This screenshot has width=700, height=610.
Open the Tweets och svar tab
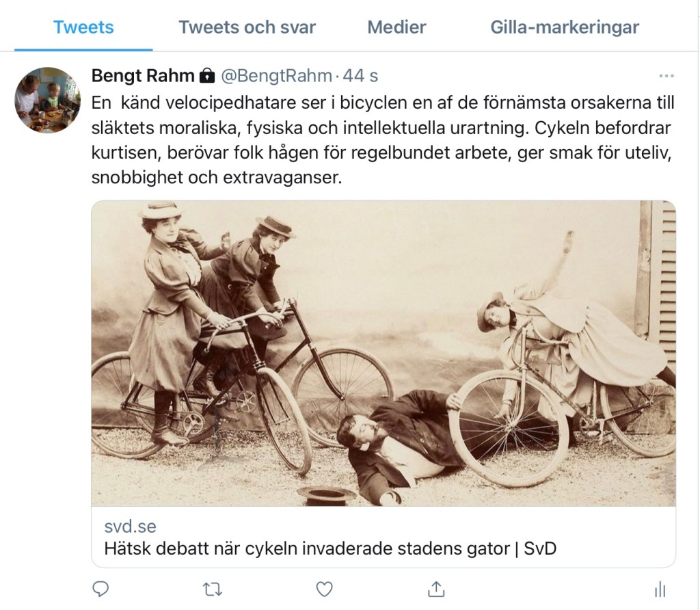pos(247,27)
